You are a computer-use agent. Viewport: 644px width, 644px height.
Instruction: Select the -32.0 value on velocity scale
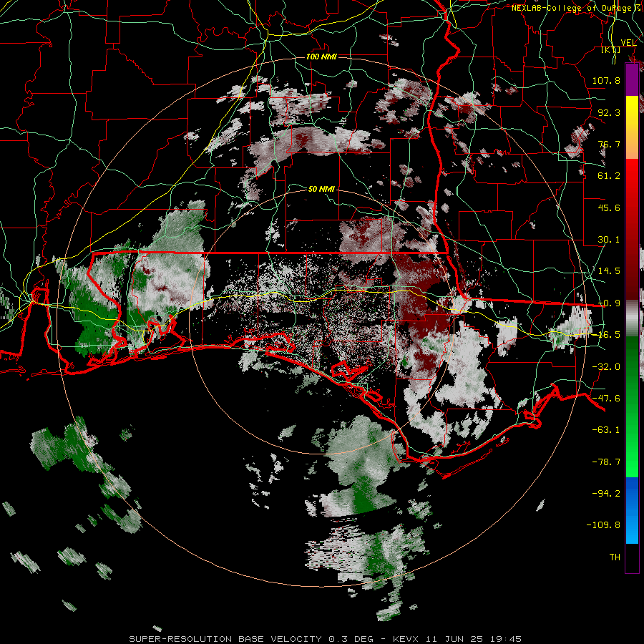(x=606, y=367)
